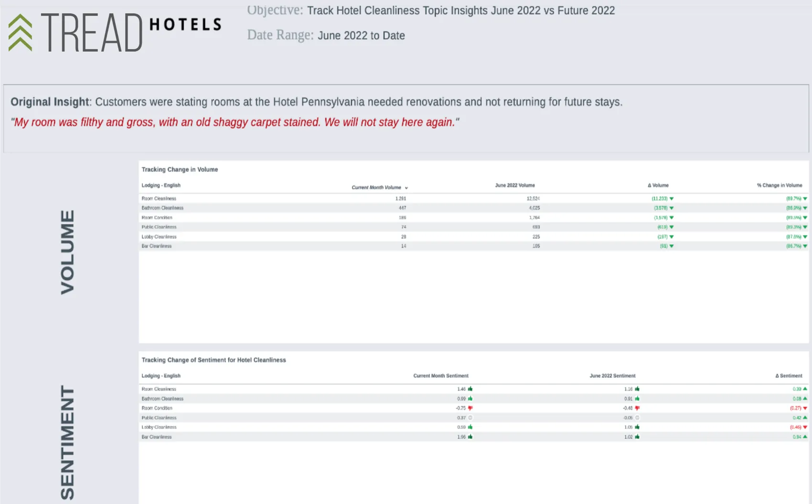The image size is (812, 504).
Task: Click the Room Cleanliness volume change down arrow
Action: 672,199
